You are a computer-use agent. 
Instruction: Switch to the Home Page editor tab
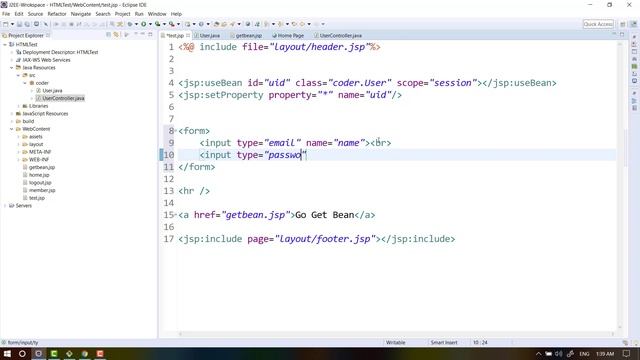click(x=288, y=36)
